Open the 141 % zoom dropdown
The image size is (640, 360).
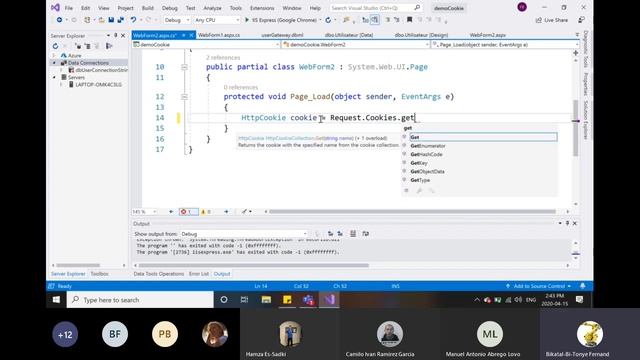pos(144,211)
